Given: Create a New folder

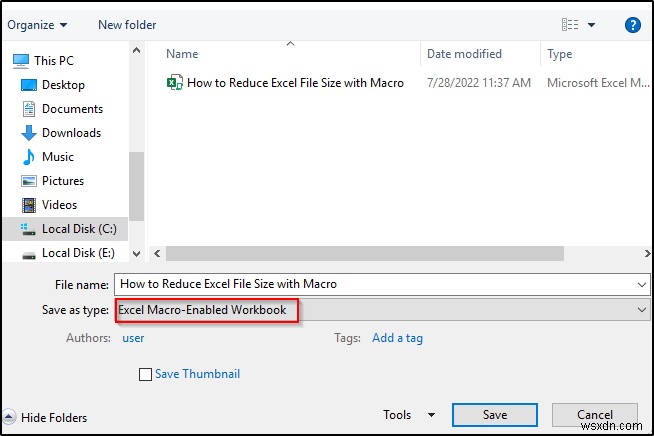Looking at the screenshot, I should click(x=127, y=25).
